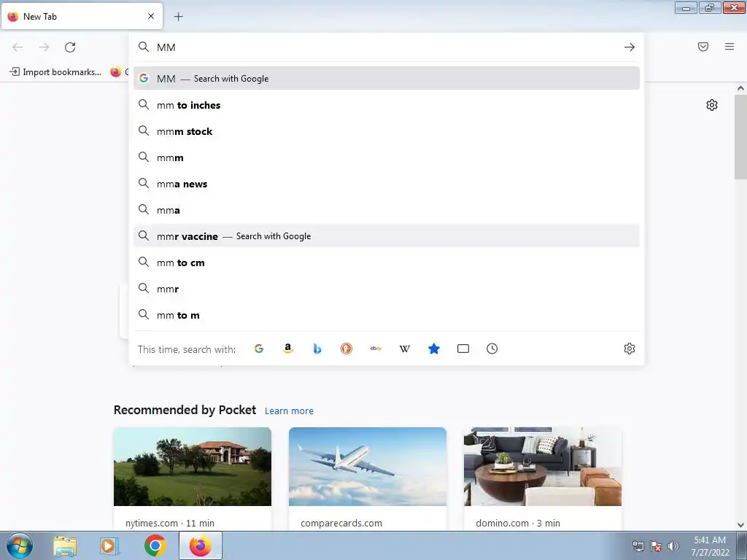747x560 pixels.
Task: Click the Go arrow in address bar
Action: click(x=630, y=47)
